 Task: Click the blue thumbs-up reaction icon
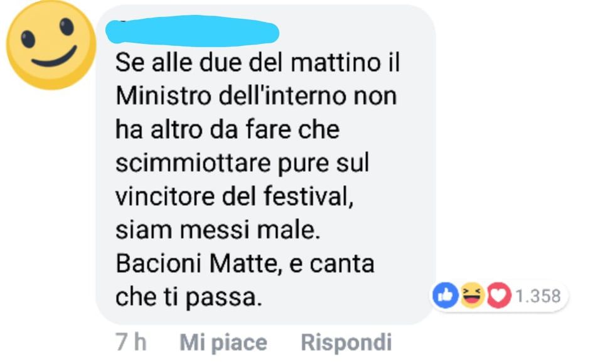446,295
